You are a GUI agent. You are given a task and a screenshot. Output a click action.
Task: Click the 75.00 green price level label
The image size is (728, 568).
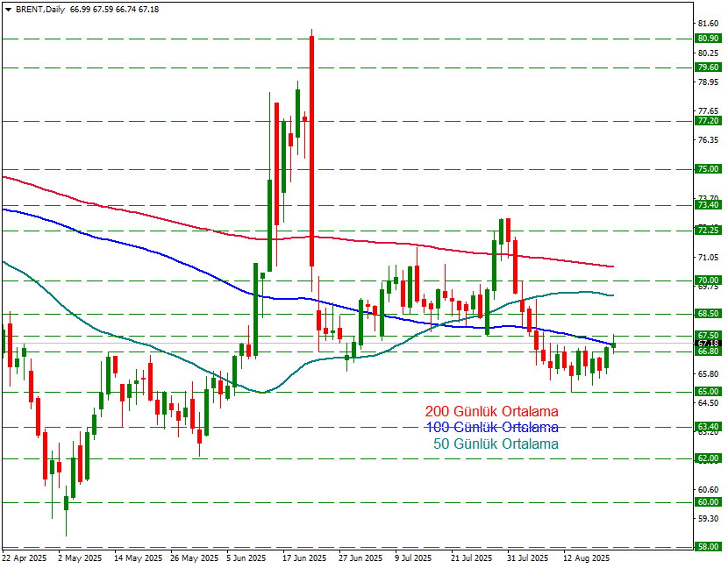[x=709, y=169]
